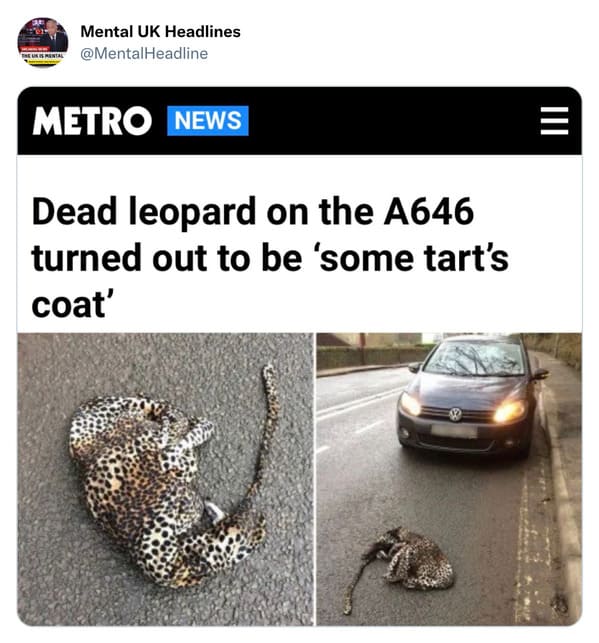Image resolution: width=599 pixels, height=643 pixels.
Task: Click the METRO logo
Action: coord(92,121)
